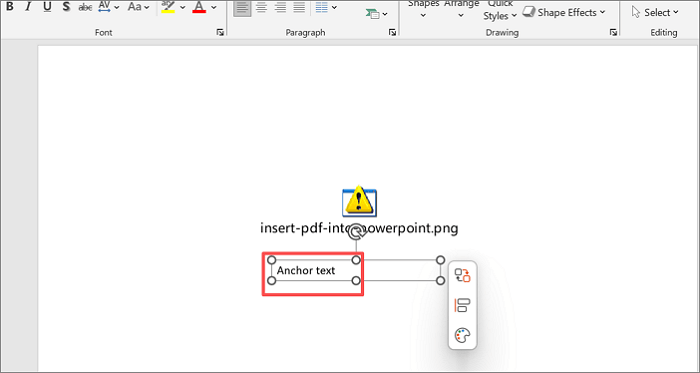Toggle underline formatting
Image resolution: width=700 pixels, height=373 pixels.
tap(47, 7)
